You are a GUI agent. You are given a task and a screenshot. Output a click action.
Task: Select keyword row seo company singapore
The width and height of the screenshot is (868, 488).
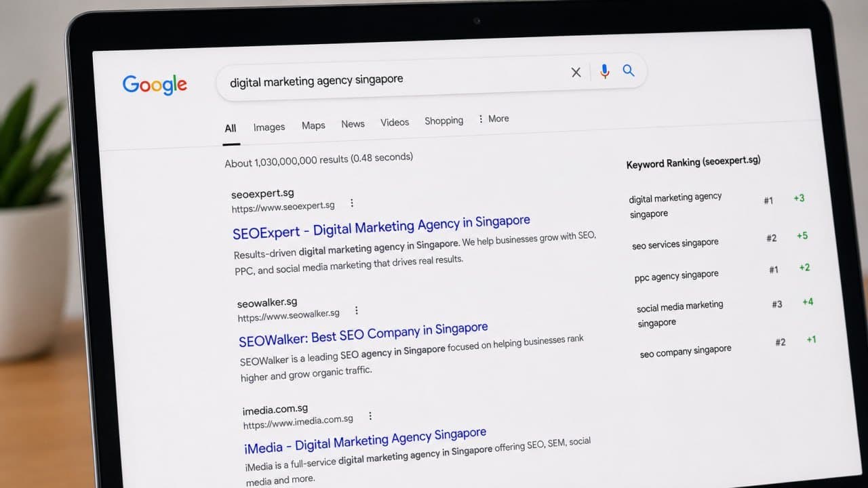(728, 347)
